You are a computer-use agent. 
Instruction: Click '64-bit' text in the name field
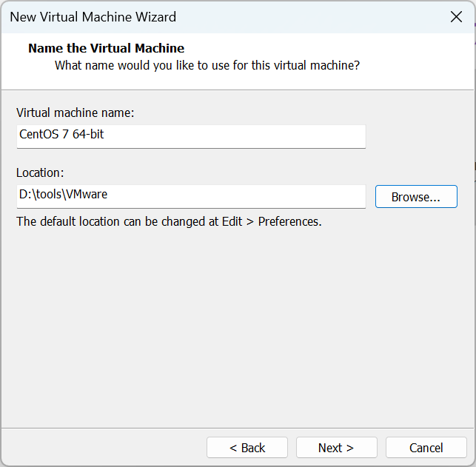[89, 135]
